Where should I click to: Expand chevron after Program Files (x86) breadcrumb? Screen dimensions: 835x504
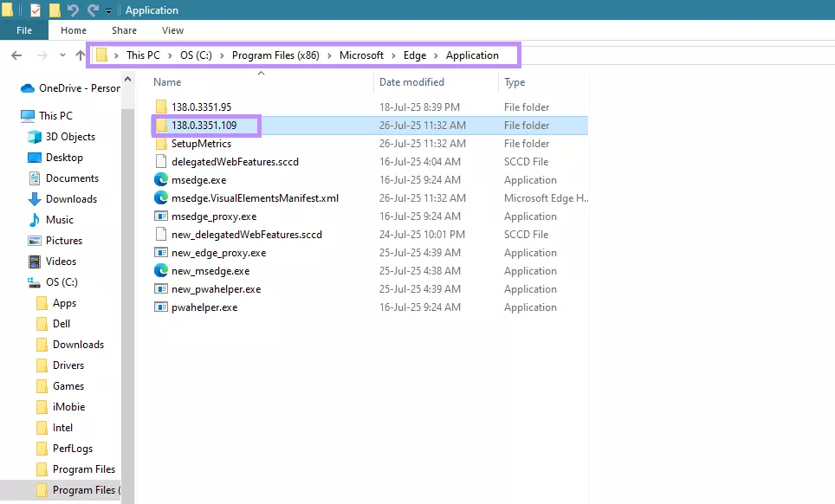(x=330, y=55)
